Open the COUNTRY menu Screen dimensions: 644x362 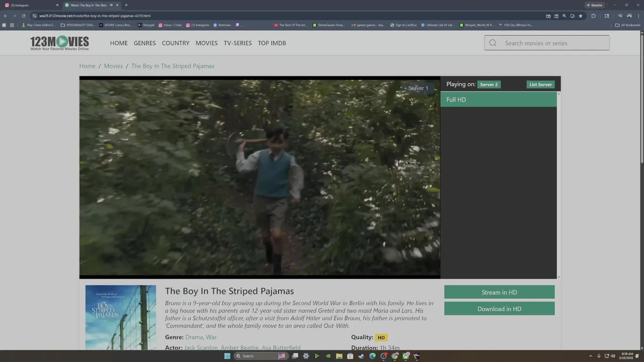176,43
